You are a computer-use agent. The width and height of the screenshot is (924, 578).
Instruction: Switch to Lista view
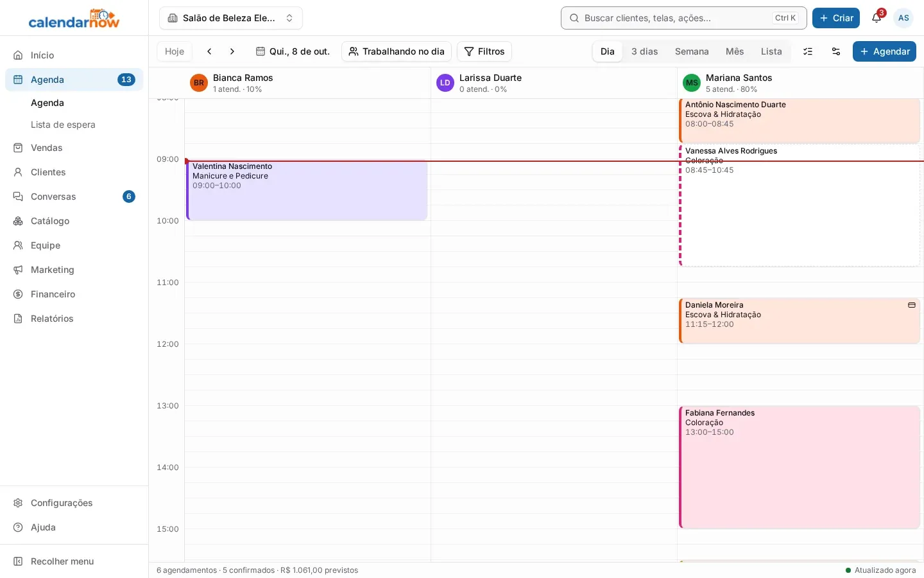point(771,51)
